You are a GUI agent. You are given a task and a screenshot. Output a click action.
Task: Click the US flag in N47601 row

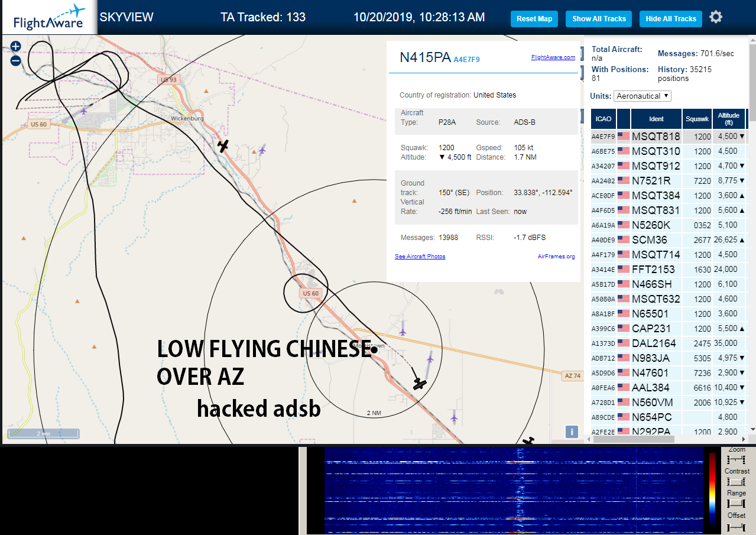[x=624, y=372]
